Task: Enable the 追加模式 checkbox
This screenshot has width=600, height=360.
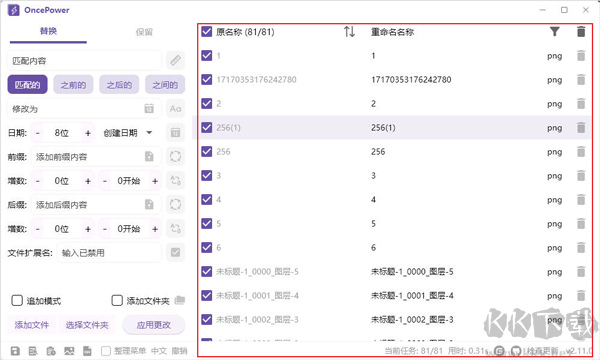Action: 17,301
